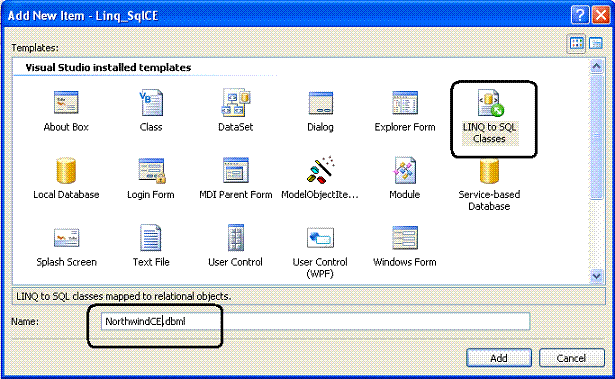Click the 'Local Database' label text
Viewport: 615px width, 379px height.
(66, 195)
